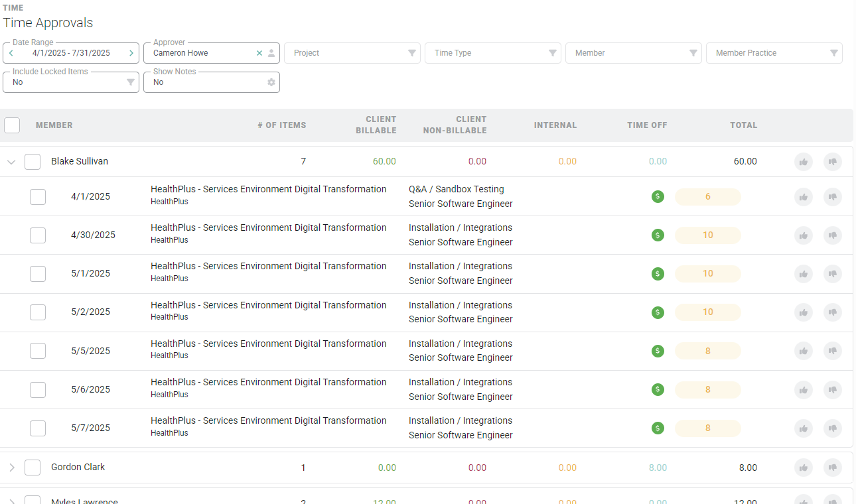Open the Include Locked Items dropdown
This screenshot has width=856, height=504.
coord(71,82)
